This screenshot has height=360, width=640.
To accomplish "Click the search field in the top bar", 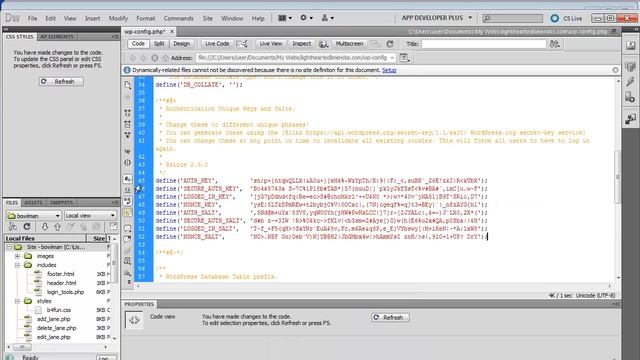I will click(x=512, y=18).
